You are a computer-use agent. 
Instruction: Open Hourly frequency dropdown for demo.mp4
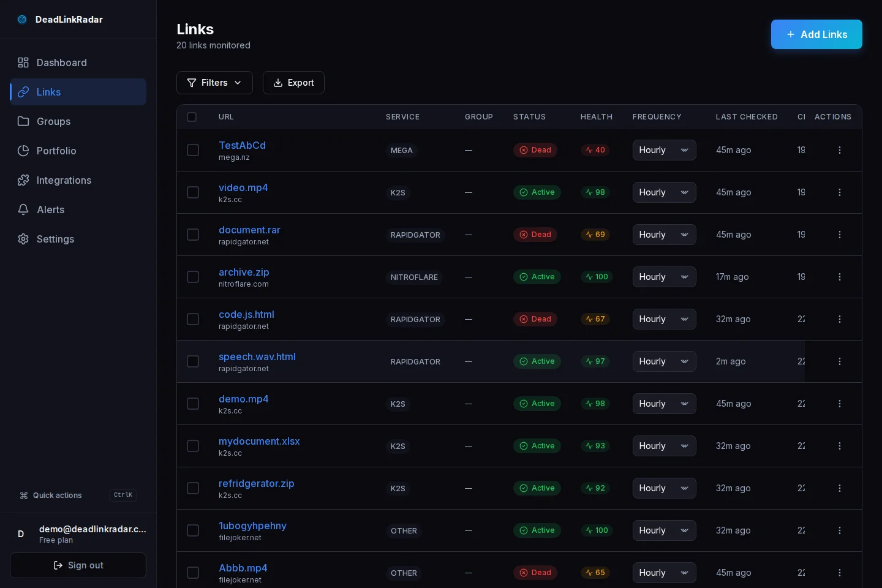[664, 404]
